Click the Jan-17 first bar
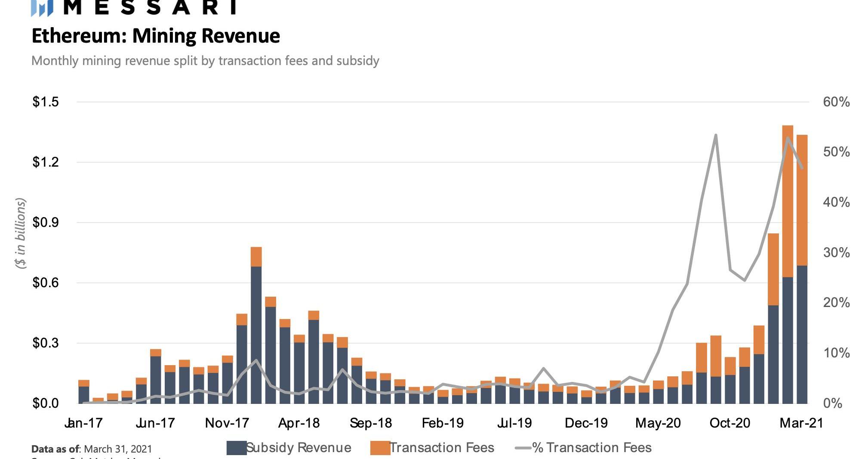The width and height of the screenshot is (868, 459). 84,392
